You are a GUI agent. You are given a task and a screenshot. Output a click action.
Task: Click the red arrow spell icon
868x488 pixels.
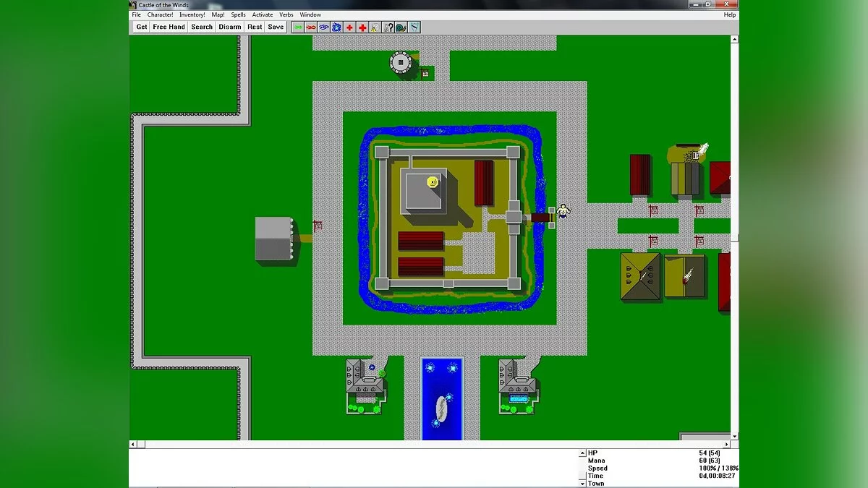click(311, 27)
